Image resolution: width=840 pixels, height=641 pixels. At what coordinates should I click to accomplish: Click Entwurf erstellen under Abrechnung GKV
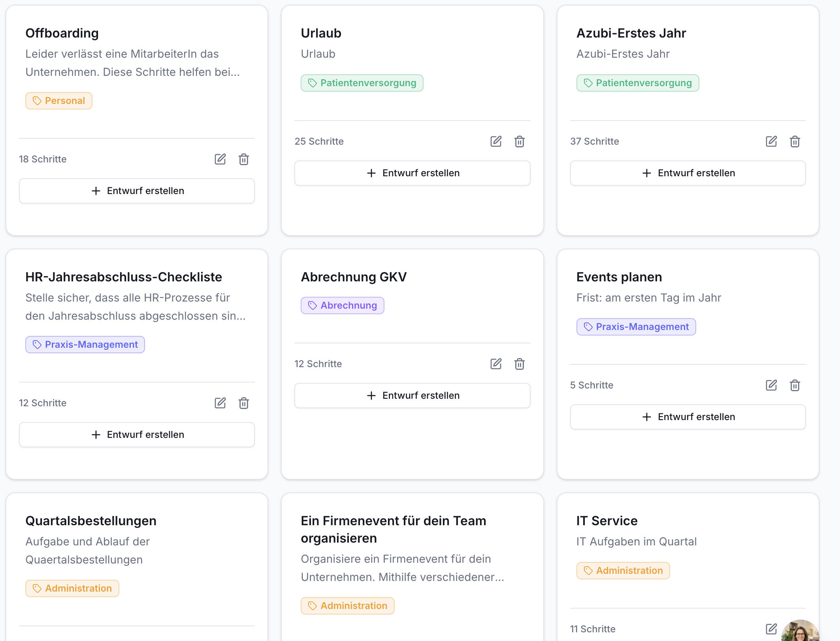tap(412, 396)
